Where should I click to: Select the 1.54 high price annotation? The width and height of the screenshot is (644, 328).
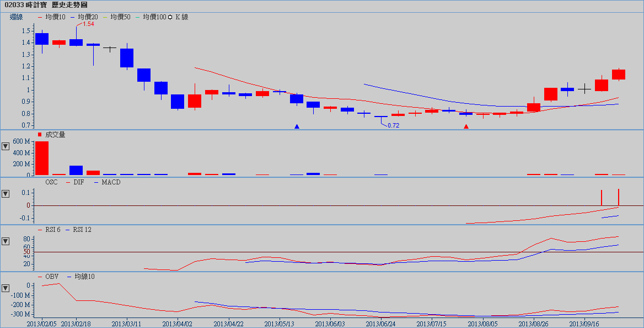click(88, 24)
